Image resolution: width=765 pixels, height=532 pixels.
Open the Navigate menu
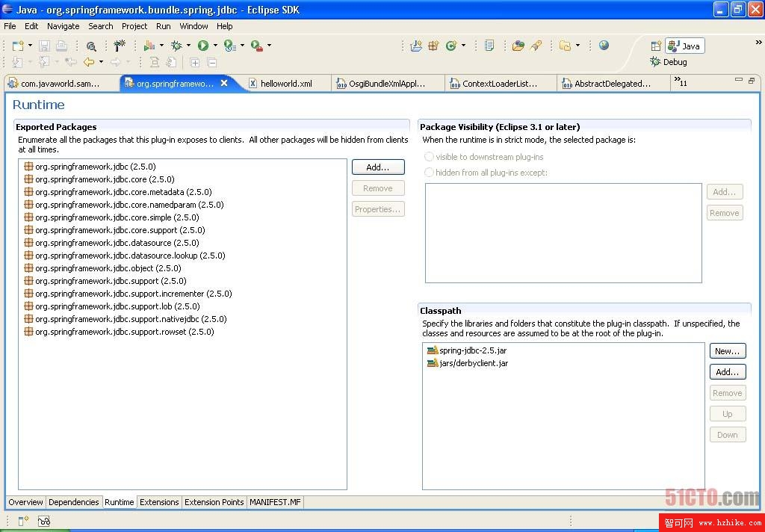click(x=63, y=26)
